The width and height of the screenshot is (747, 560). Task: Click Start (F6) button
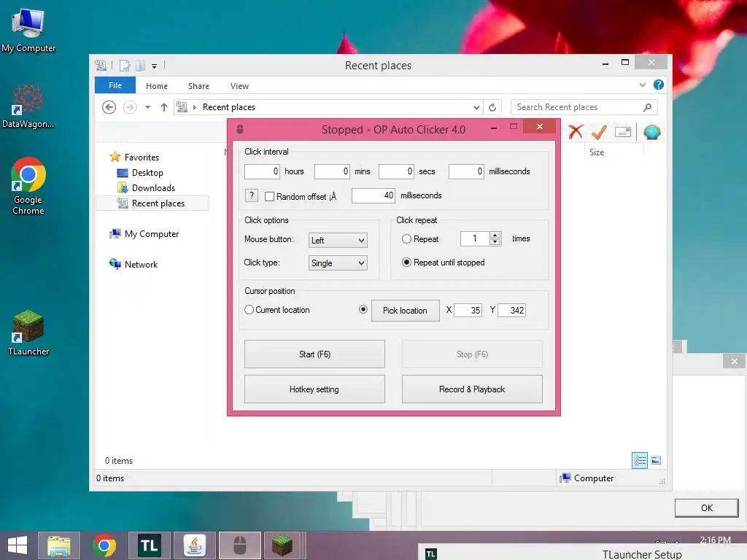click(314, 354)
